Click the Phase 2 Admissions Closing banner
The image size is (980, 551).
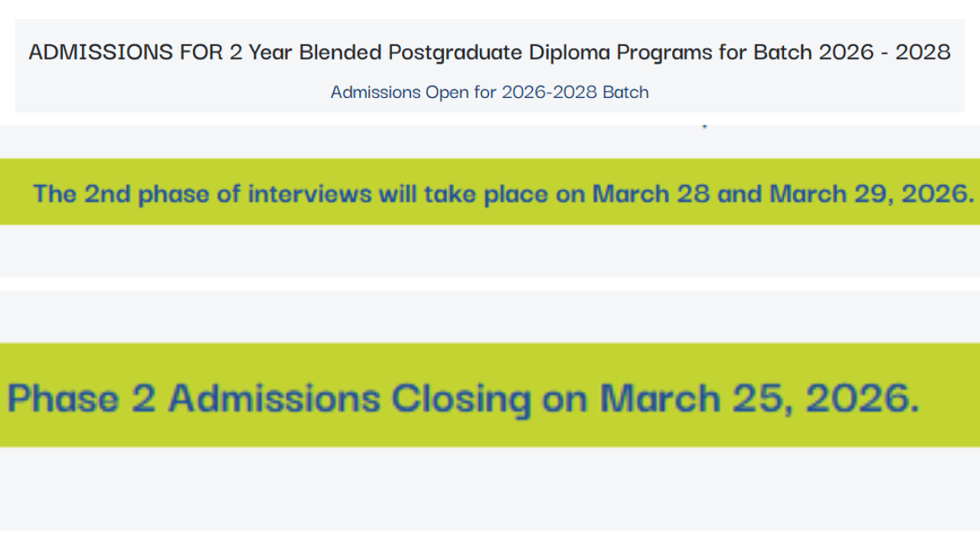tap(490, 396)
